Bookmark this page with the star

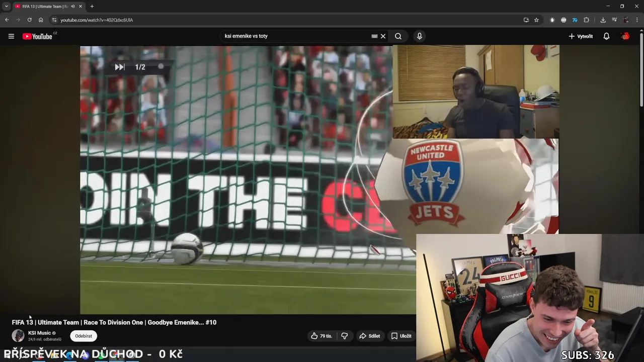coord(536,20)
